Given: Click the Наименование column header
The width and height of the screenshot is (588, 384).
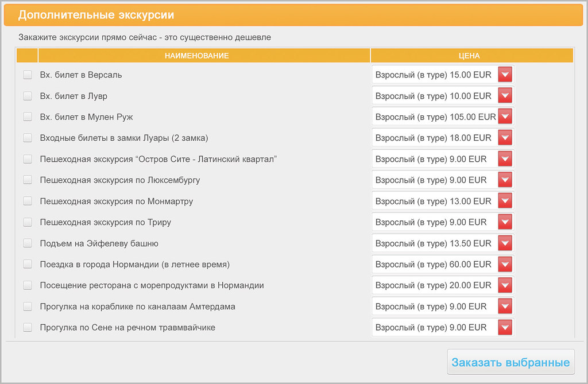Looking at the screenshot, I should coord(197,56).
